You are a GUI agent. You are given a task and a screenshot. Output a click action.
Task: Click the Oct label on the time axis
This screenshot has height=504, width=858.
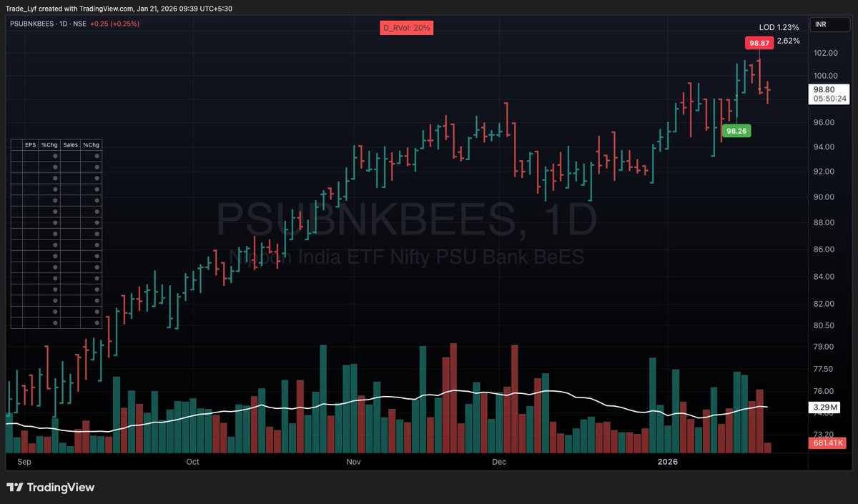pos(192,463)
